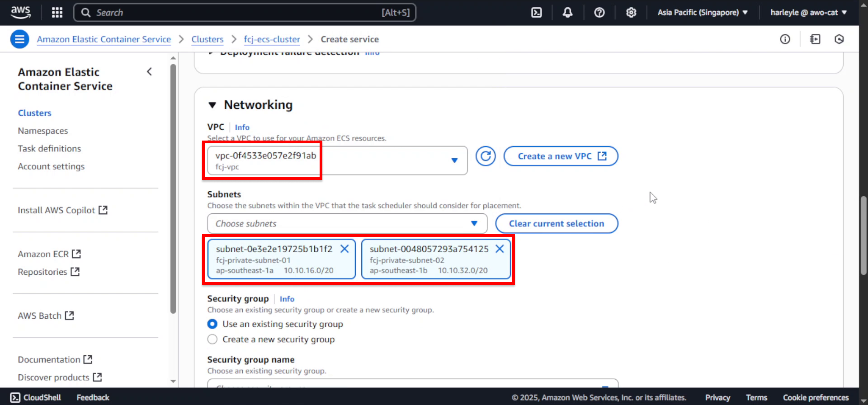Go to Clusters in the sidebar
This screenshot has width=868, height=405.
[x=35, y=113]
